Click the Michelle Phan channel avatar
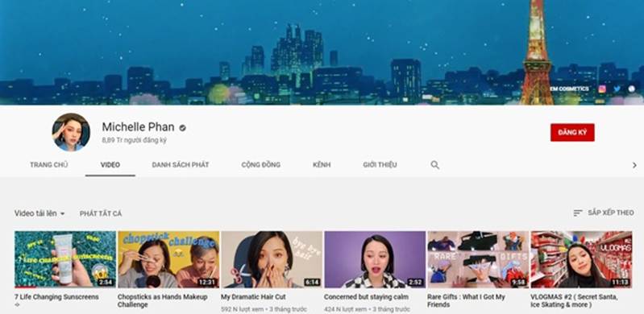 click(71, 132)
